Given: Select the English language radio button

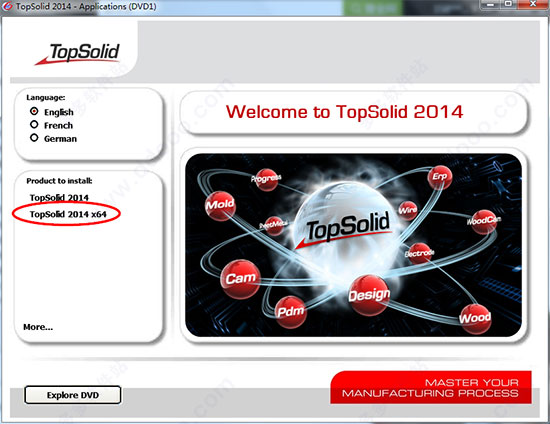Looking at the screenshot, I should [34, 112].
